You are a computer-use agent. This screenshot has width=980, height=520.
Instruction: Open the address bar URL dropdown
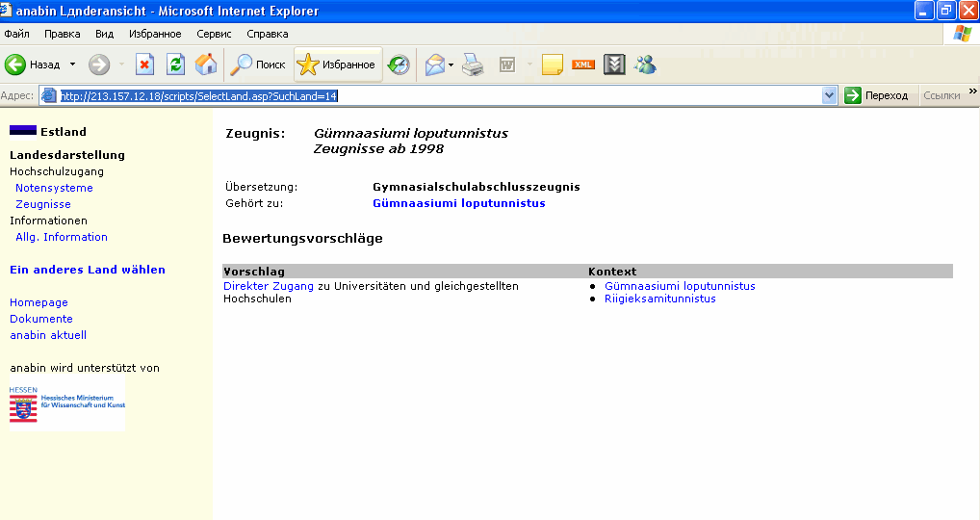830,95
